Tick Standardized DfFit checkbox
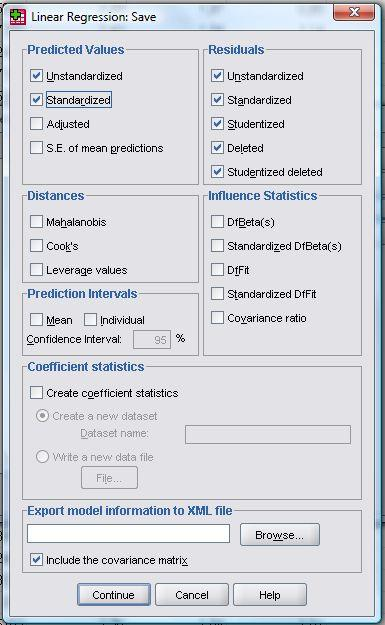The width and height of the screenshot is (385, 625). tap(217, 294)
